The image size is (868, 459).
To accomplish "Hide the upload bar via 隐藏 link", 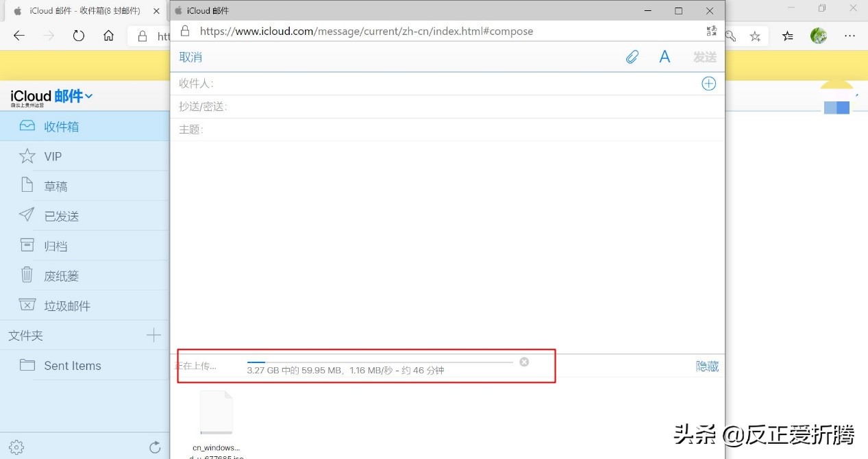I will click(706, 366).
